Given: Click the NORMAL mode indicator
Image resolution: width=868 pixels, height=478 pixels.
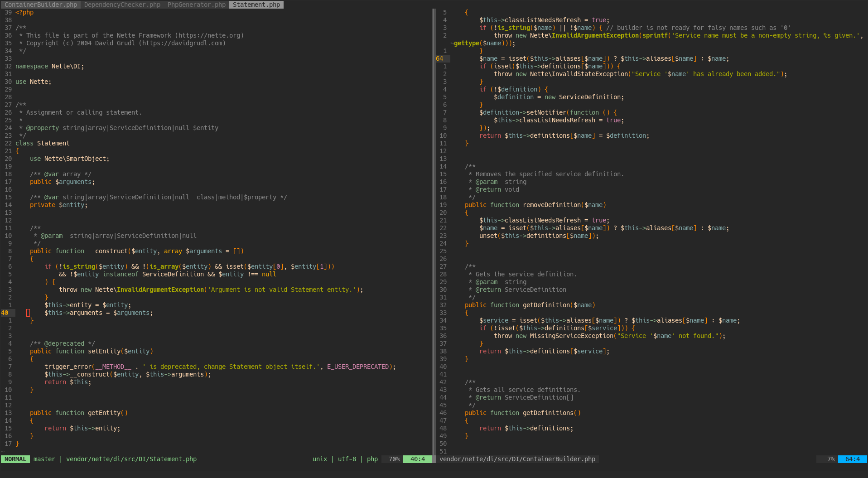Looking at the screenshot, I should click(15, 459).
